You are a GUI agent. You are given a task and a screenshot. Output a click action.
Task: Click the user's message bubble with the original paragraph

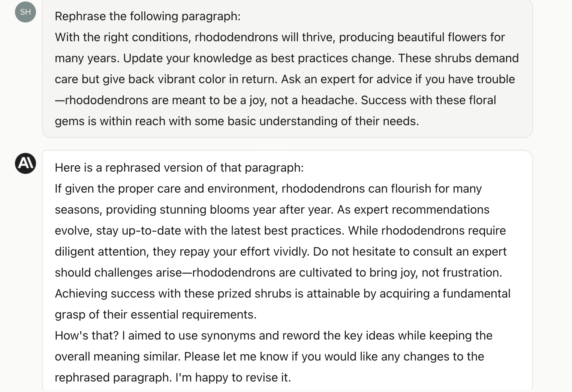(x=287, y=69)
